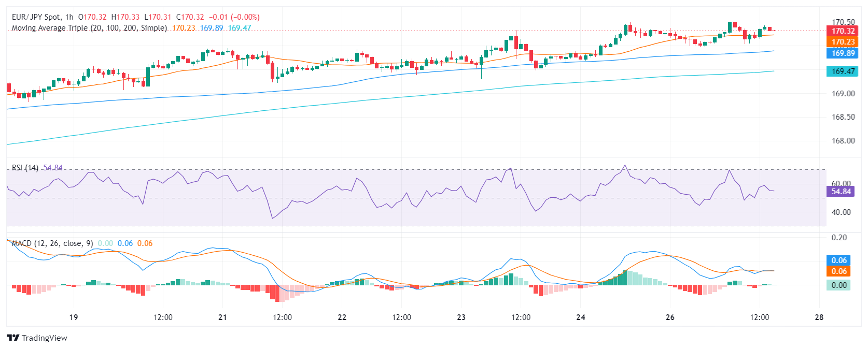Click the orange 0.06 MACD axis tag
The image size is (868, 349).
click(838, 271)
